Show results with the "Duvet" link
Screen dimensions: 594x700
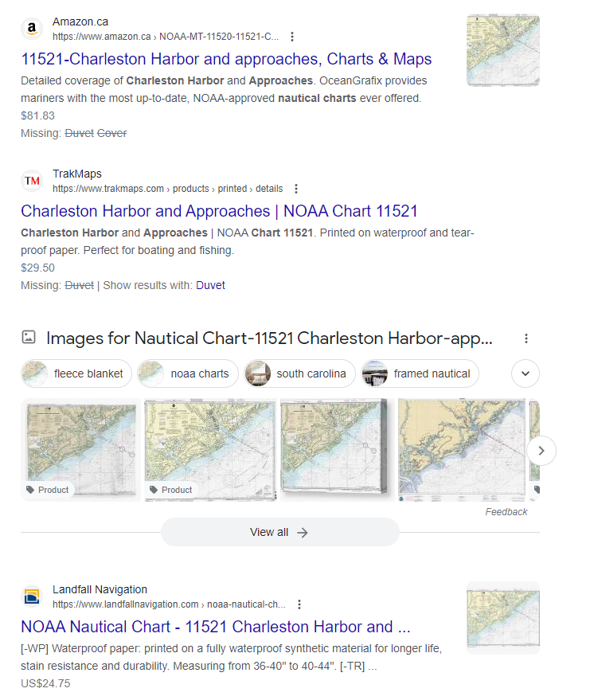click(x=210, y=285)
